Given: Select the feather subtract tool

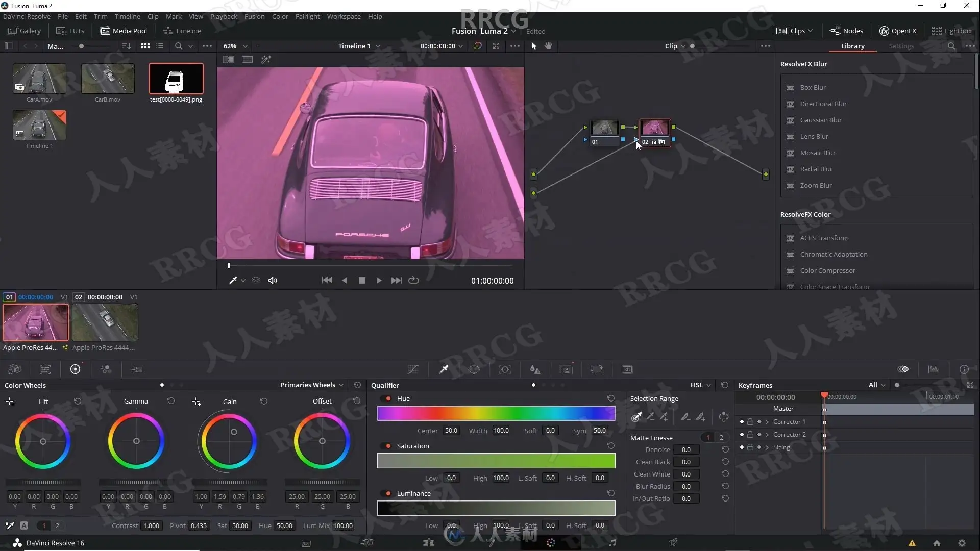Looking at the screenshot, I should [685, 417].
